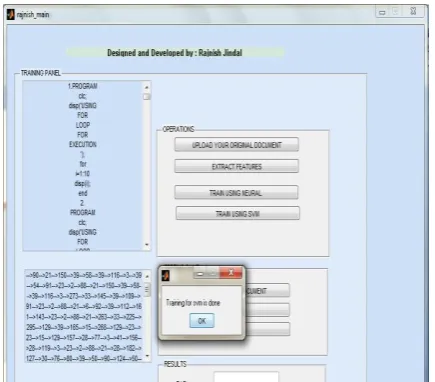Click the 'Training for svm is done' message

point(193,303)
